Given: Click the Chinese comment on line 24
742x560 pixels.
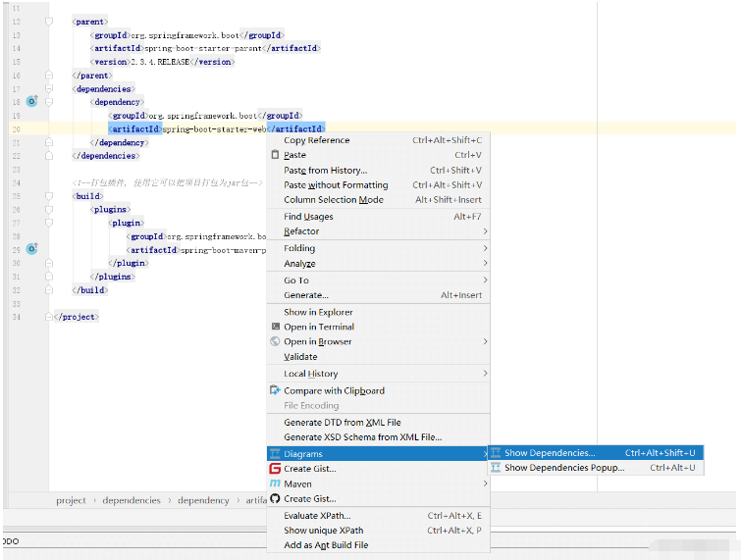Looking at the screenshot, I should [167, 182].
